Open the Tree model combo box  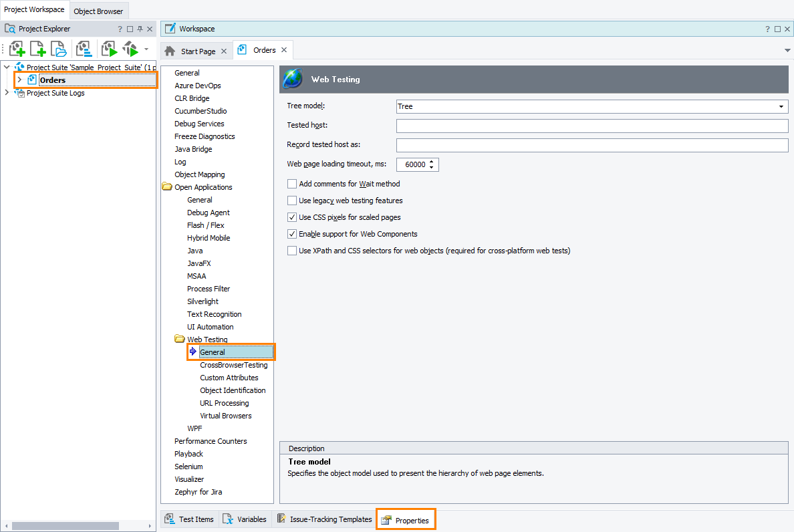point(592,106)
